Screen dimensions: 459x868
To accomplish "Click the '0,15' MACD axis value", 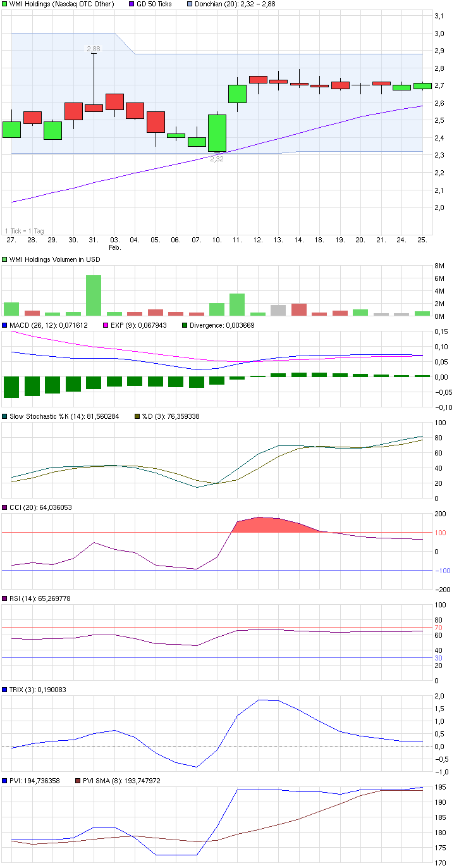I will (x=441, y=332).
